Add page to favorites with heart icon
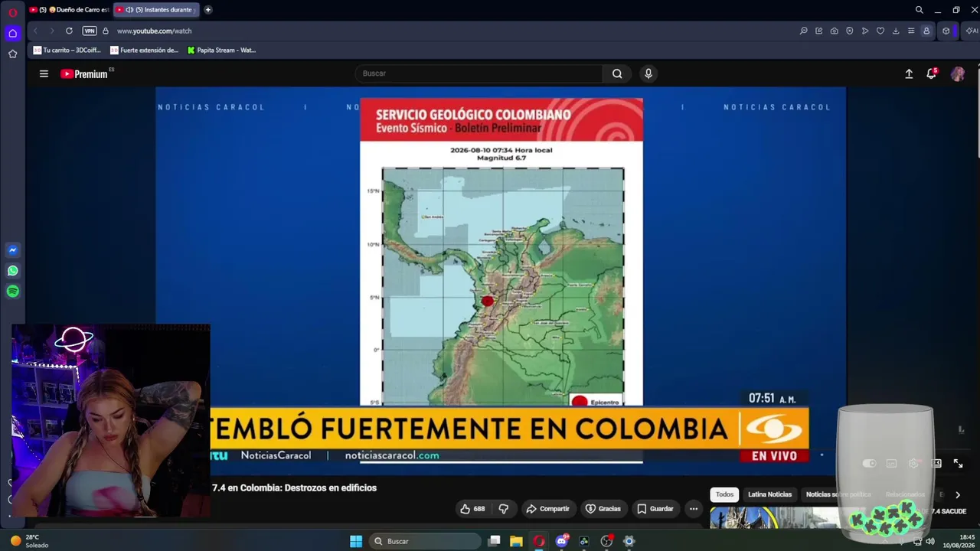The image size is (980, 551). pos(880,31)
